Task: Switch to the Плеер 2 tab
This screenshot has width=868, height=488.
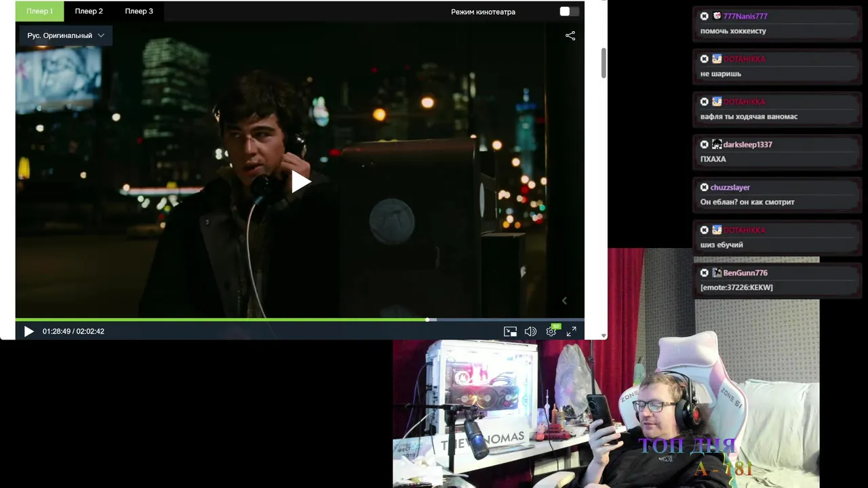Action: coord(89,11)
